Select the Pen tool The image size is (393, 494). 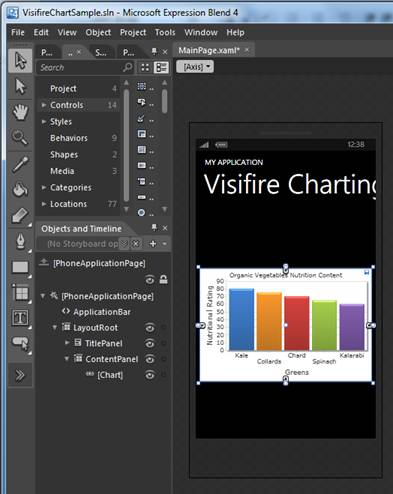(x=20, y=241)
